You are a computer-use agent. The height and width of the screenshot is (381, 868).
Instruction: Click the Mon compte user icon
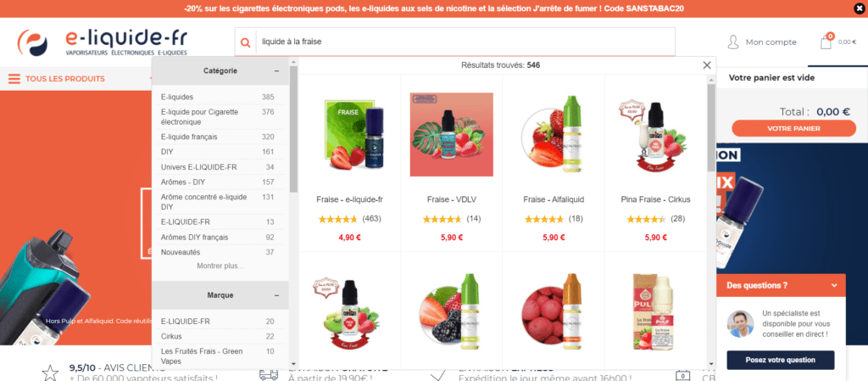(733, 42)
